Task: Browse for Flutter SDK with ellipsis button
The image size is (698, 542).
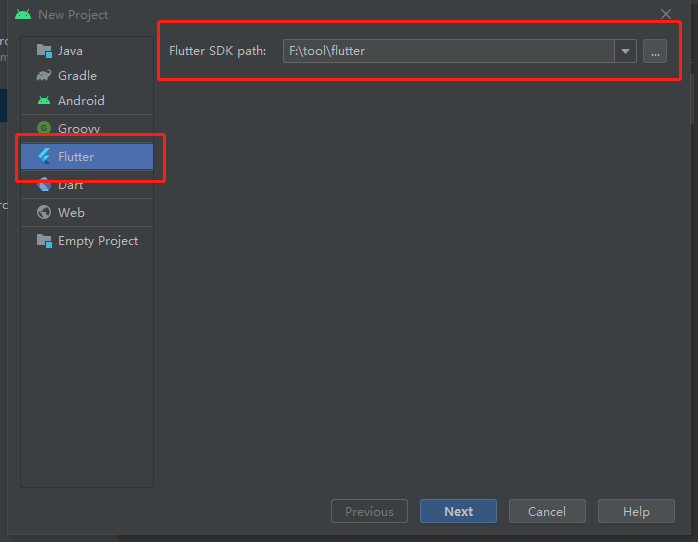Action: (x=655, y=51)
